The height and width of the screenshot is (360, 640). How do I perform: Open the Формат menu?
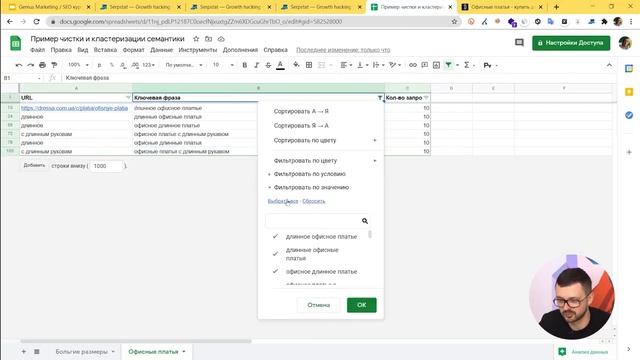[133, 50]
